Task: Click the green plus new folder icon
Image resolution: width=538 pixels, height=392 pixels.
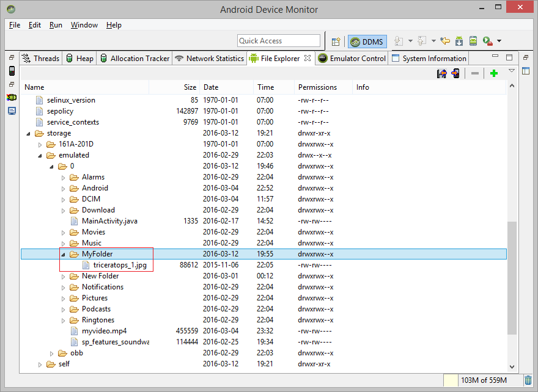Action: 494,73
